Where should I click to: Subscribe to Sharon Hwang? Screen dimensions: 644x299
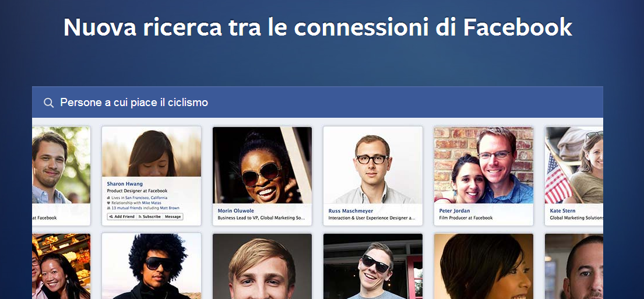pyautogui.click(x=150, y=216)
